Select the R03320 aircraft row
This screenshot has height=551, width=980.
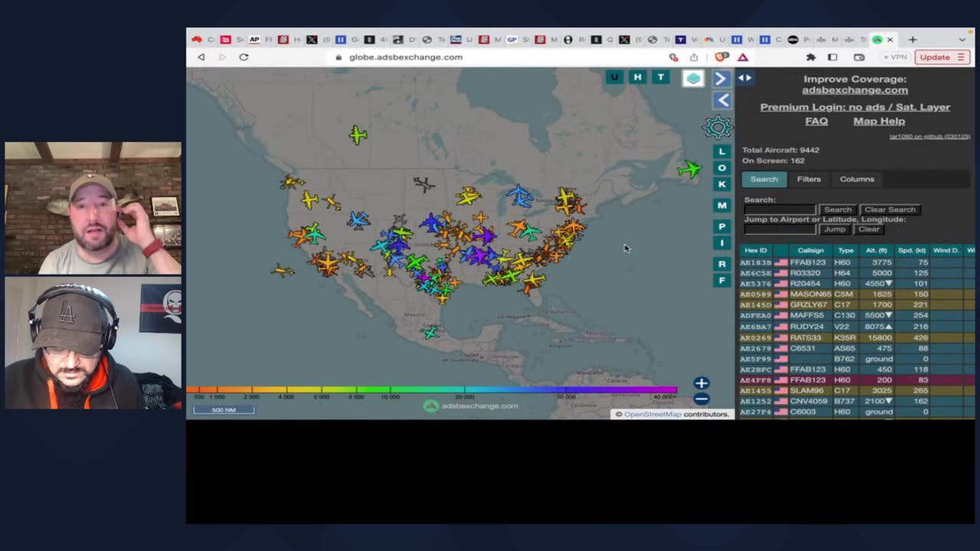click(x=857, y=273)
